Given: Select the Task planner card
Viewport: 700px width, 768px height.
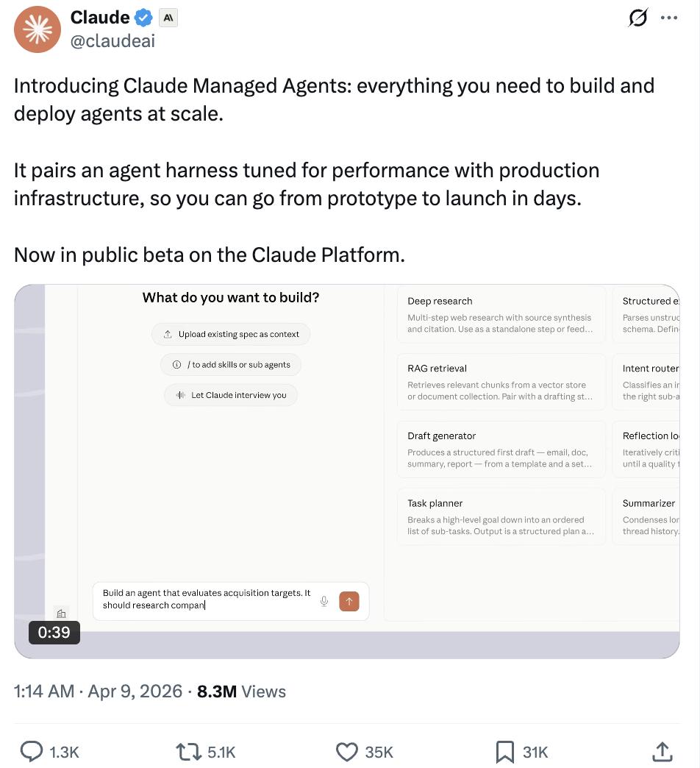Looking at the screenshot, I should click(501, 516).
